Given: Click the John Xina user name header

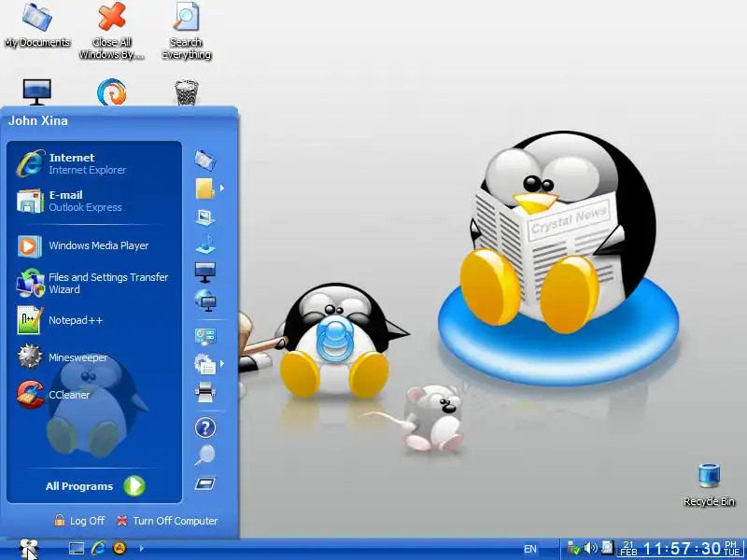Looking at the screenshot, I should pos(38,120).
